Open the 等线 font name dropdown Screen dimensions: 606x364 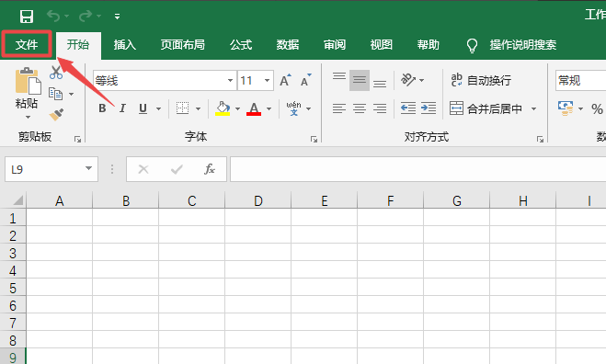230,80
